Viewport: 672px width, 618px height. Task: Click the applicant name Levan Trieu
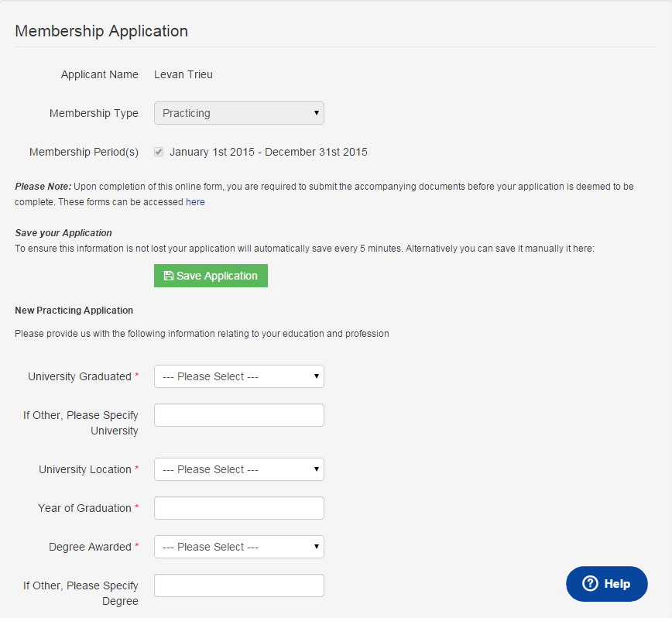pos(183,74)
